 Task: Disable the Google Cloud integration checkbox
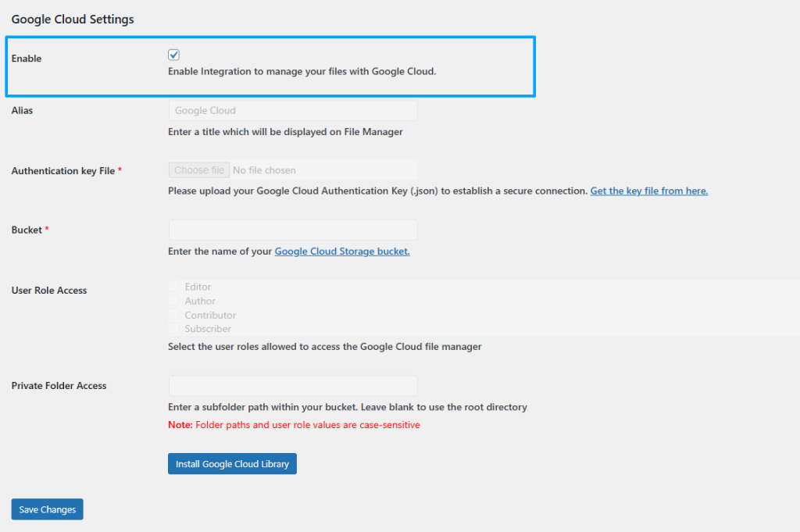point(173,55)
